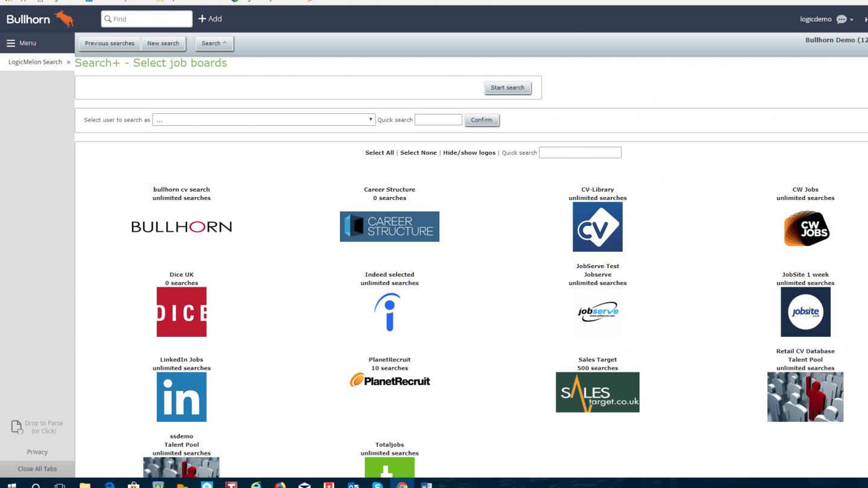Select the Indeed logo
The image size is (868, 488).
pos(388,312)
